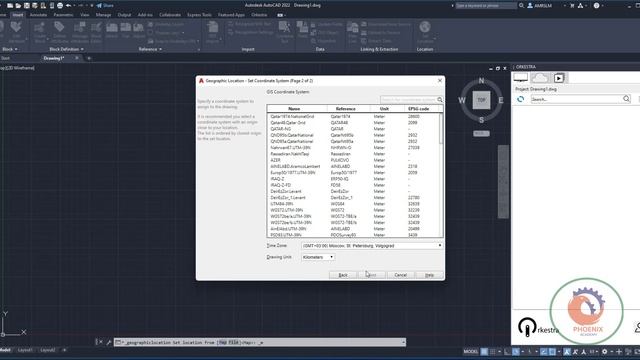Click the annotation monitor plus icon in status bar
640x360 pixels.
coord(619,351)
